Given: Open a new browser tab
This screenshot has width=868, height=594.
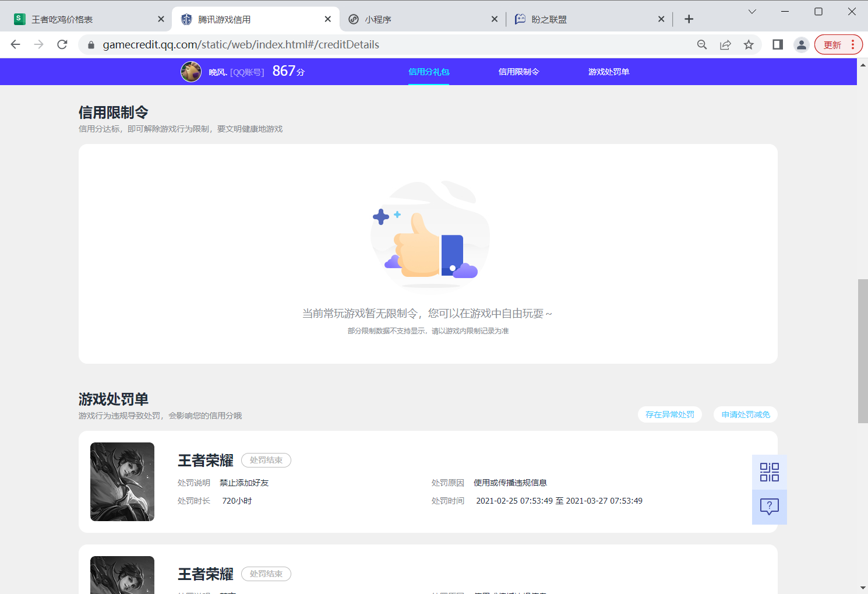Looking at the screenshot, I should coord(689,19).
